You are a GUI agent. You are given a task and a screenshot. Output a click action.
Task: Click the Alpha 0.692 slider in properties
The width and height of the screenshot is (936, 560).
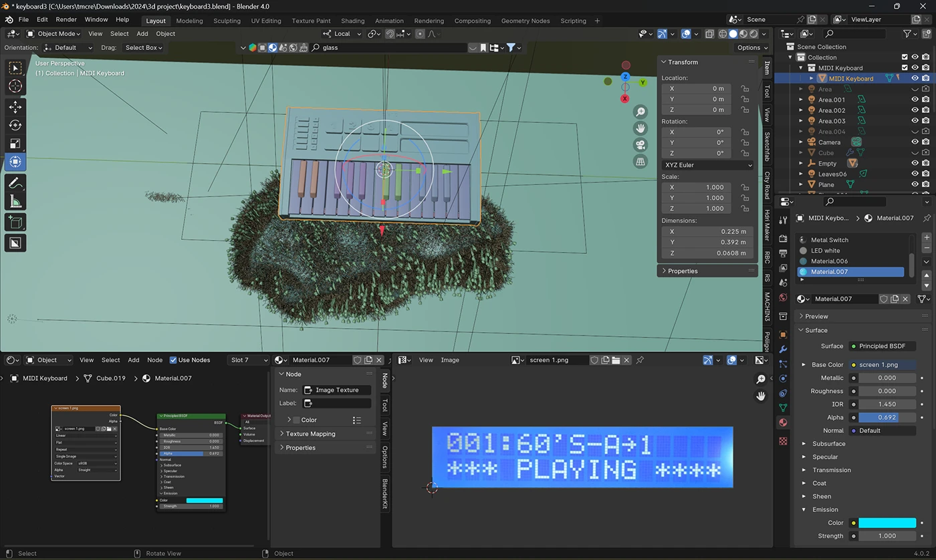[x=887, y=417]
